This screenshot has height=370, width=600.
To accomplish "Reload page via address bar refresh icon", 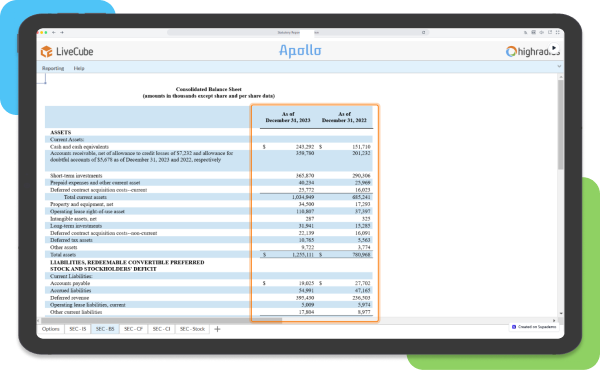I will click(424, 33).
